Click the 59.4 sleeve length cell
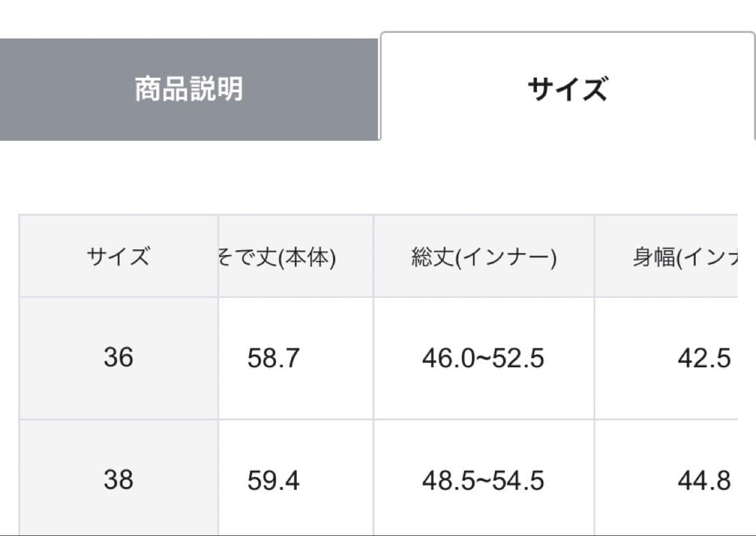The image size is (756, 536). [273, 481]
